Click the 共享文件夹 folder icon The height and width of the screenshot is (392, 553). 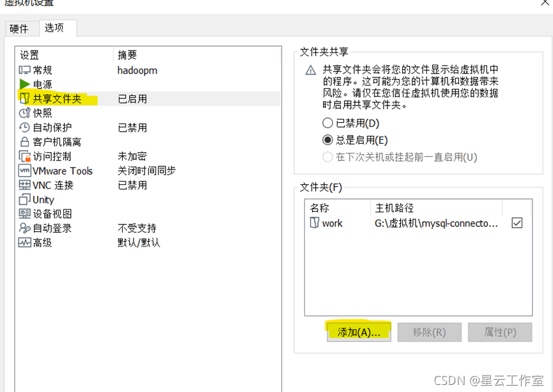(24, 98)
